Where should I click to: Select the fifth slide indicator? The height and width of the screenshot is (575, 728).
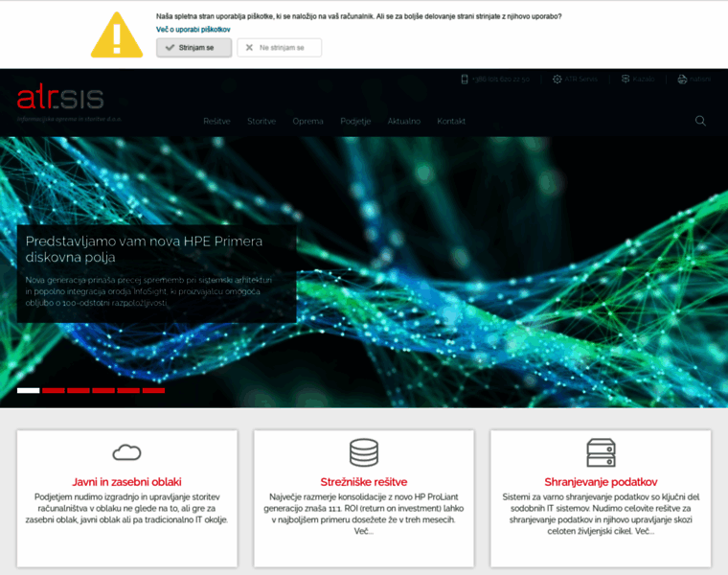pyautogui.click(x=128, y=390)
